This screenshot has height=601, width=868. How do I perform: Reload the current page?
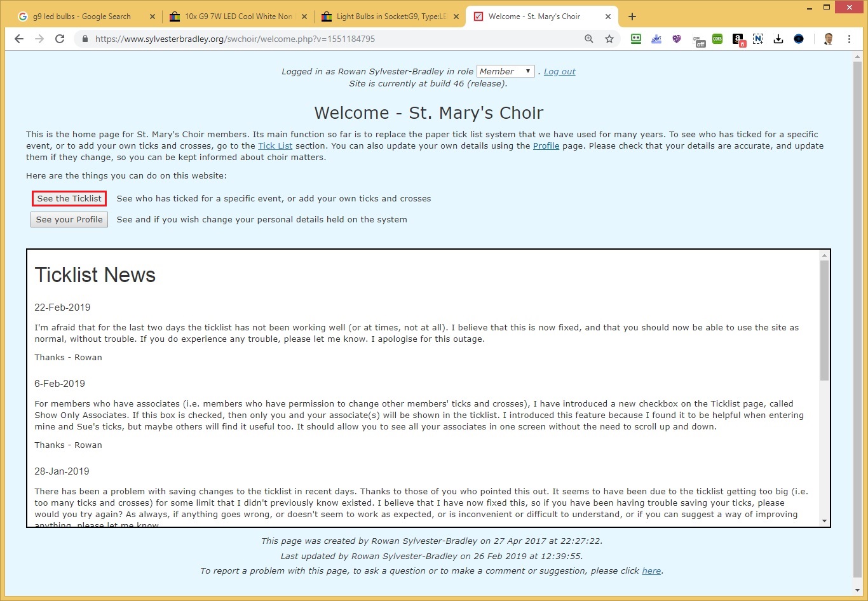60,39
